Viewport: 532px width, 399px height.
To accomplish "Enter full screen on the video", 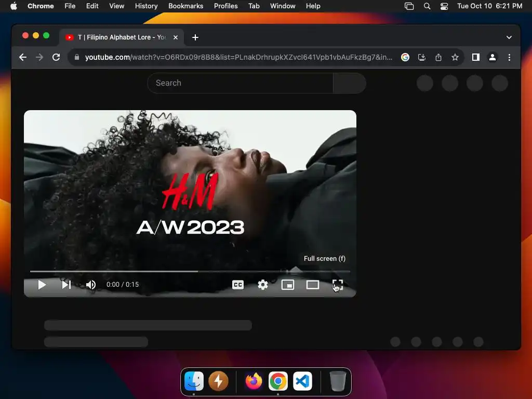I will point(338,285).
